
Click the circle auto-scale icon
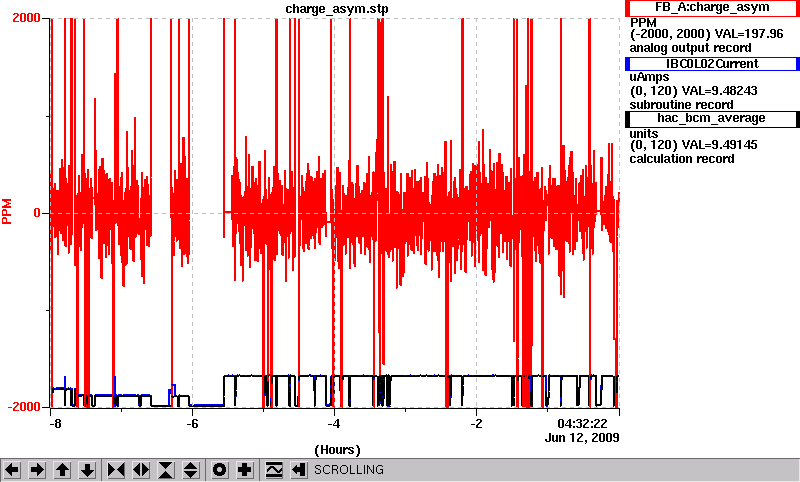pyautogui.click(x=219, y=469)
